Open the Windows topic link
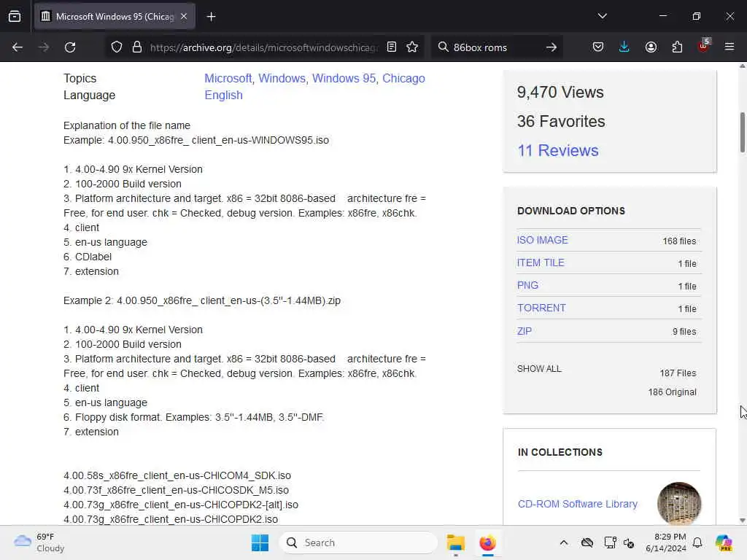The width and height of the screenshot is (747, 560). pos(282,78)
